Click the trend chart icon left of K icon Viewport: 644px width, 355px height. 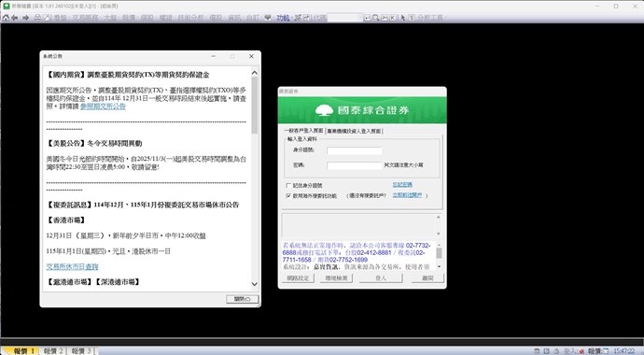385,18
